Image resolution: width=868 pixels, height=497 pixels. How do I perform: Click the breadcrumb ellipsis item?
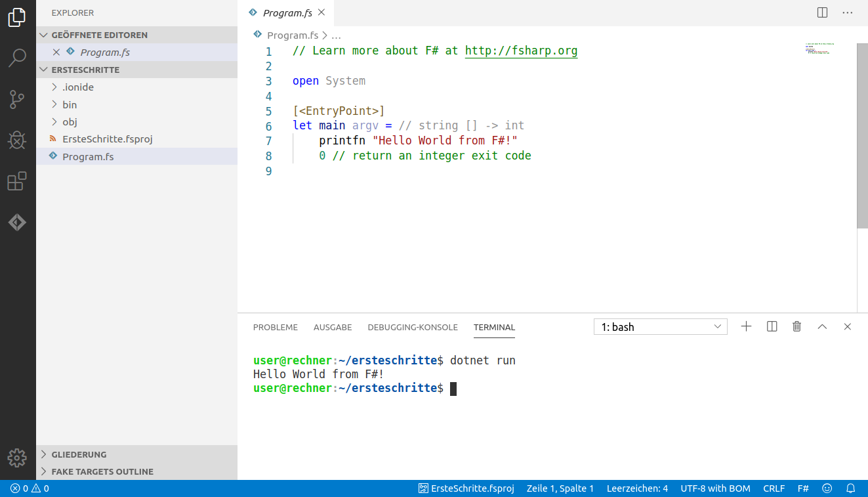pos(336,35)
